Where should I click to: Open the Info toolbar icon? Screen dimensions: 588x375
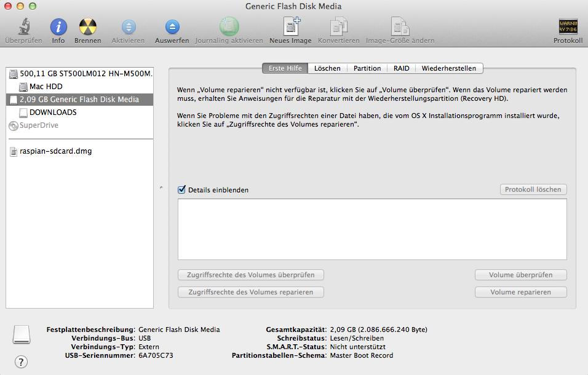[x=58, y=27]
